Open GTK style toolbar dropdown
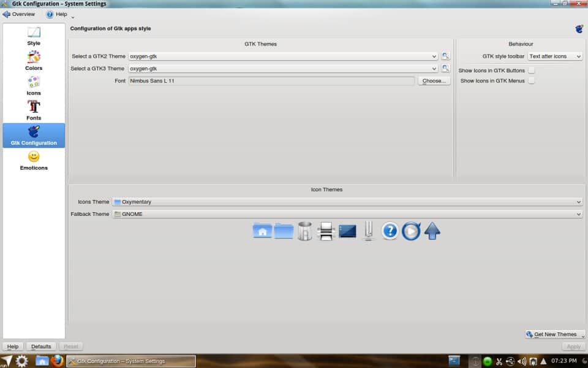588x368 pixels. (555, 56)
